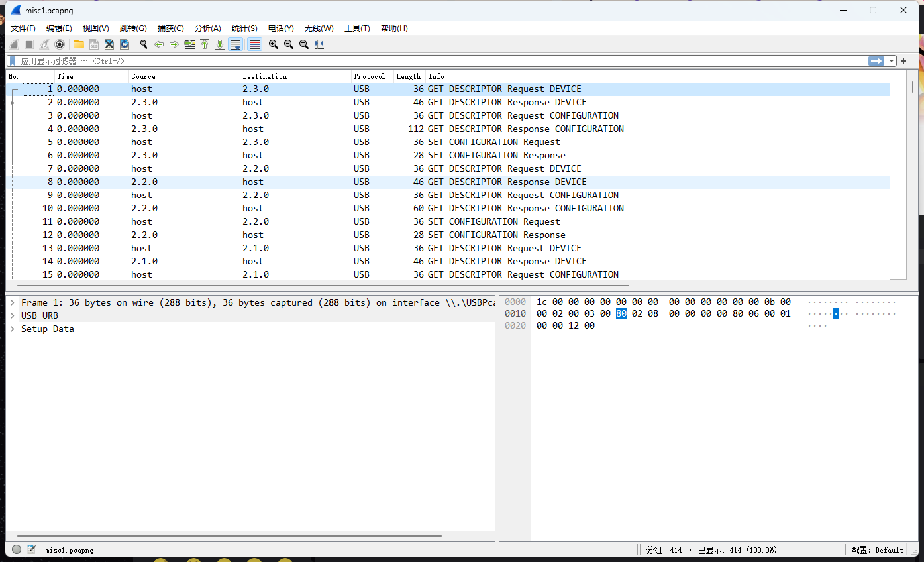The height and width of the screenshot is (562, 924).
Task: Toggle auto-scroll in live capture
Action: coord(235,44)
